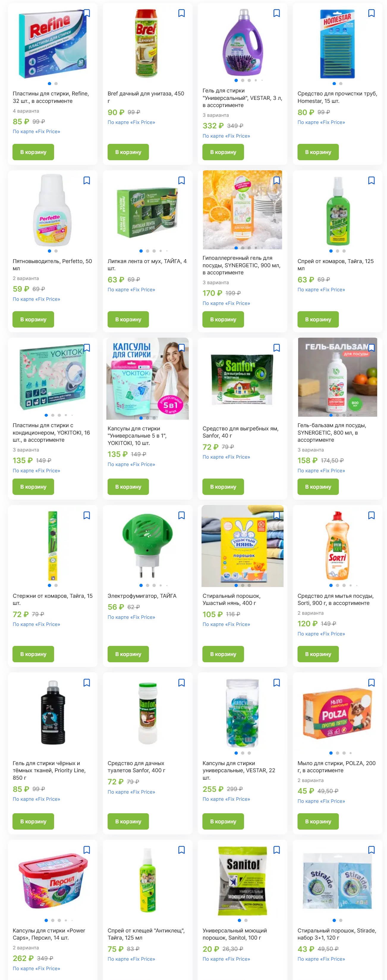387x980 pixels.
Task: Bookmark the VESTAR 3 л laundry gel
Action: point(277,13)
